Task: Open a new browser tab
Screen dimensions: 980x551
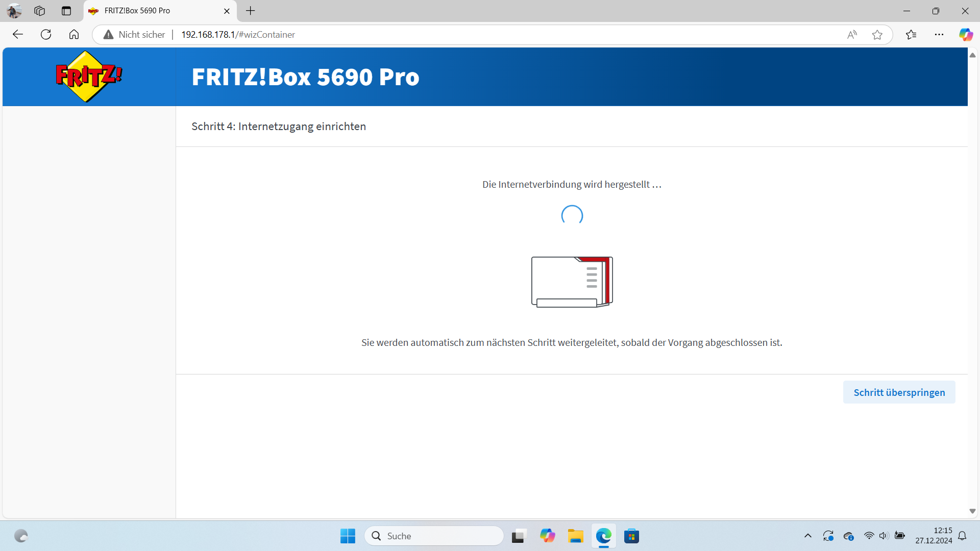Action: click(x=251, y=11)
